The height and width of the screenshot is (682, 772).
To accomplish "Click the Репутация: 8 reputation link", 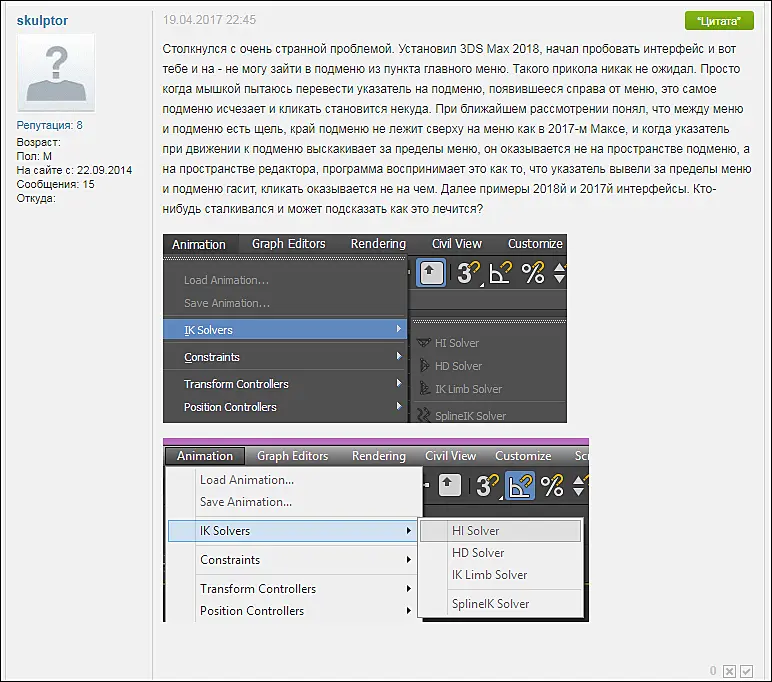I will [49, 125].
